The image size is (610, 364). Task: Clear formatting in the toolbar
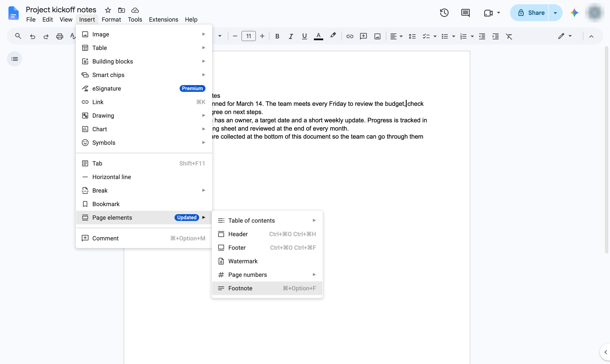[509, 36]
